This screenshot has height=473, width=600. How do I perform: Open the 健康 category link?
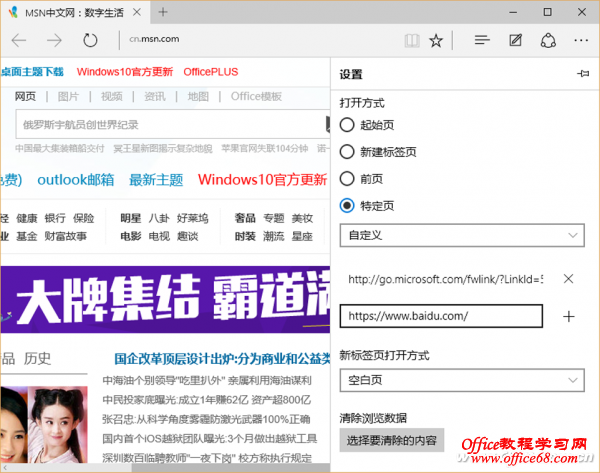[x=26, y=218]
